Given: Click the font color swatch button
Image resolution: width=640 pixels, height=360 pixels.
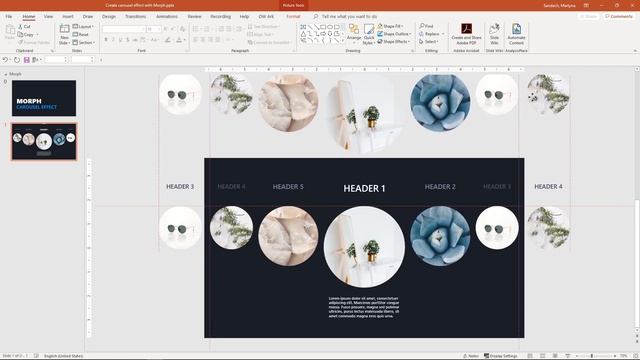Looking at the screenshot, I should [179, 40].
